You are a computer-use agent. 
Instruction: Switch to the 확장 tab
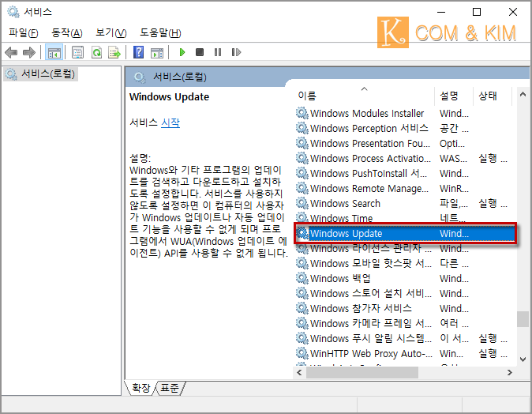(x=140, y=388)
